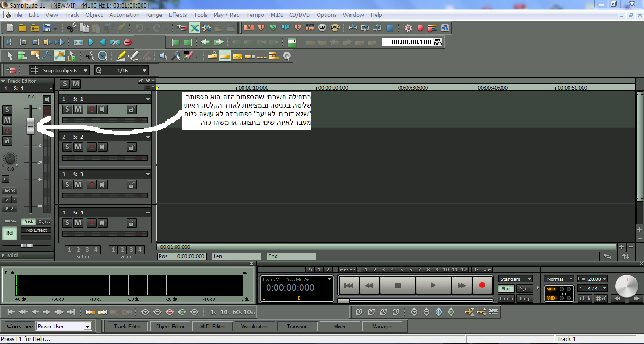This screenshot has height=344, width=644.
Task: Click the MIDI button in Track Editor
Action: pos(9,208)
